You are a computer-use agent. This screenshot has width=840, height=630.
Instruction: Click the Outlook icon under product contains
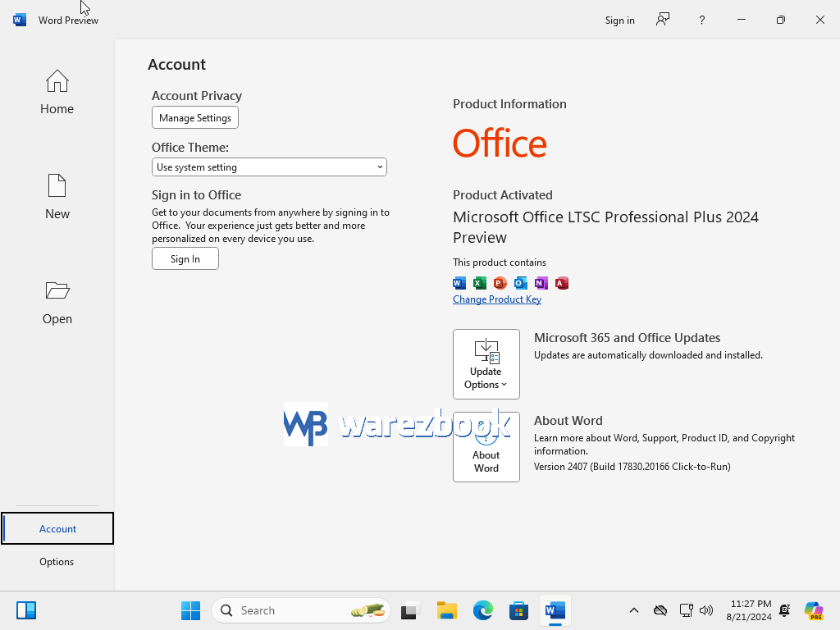click(x=520, y=283)
